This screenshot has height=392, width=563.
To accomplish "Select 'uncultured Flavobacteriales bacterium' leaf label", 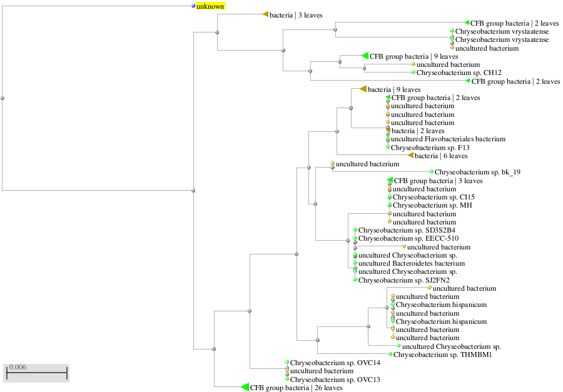I will (x=448, y=139).
